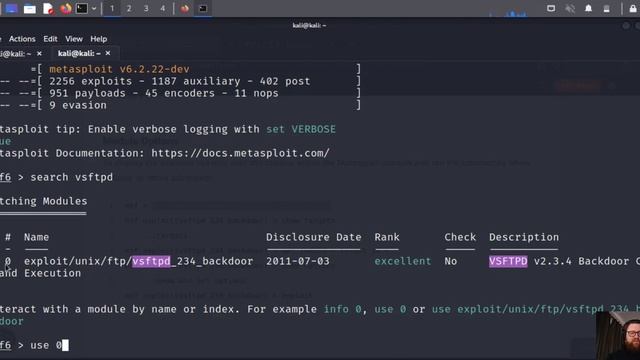Screen dimensions: 640x360
Task: Launch the text editor from the panel
Action: coord(48,9)
